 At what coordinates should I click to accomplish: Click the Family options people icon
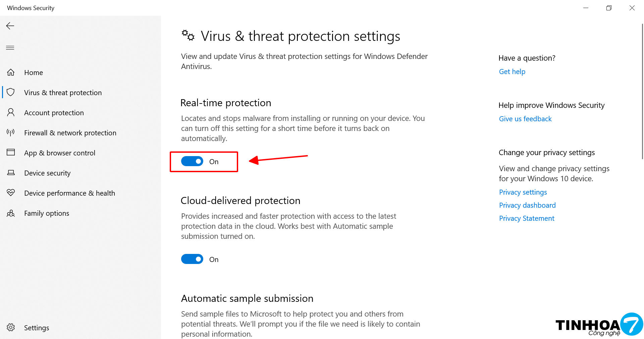pyautogui.click(x=11, y=213)
